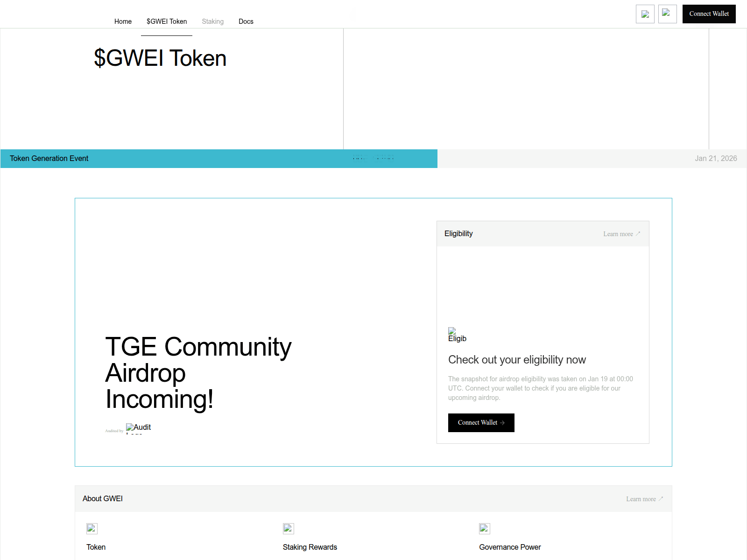
Task: Click the Token Generation Event progress bar
Action: click(218, 158)
